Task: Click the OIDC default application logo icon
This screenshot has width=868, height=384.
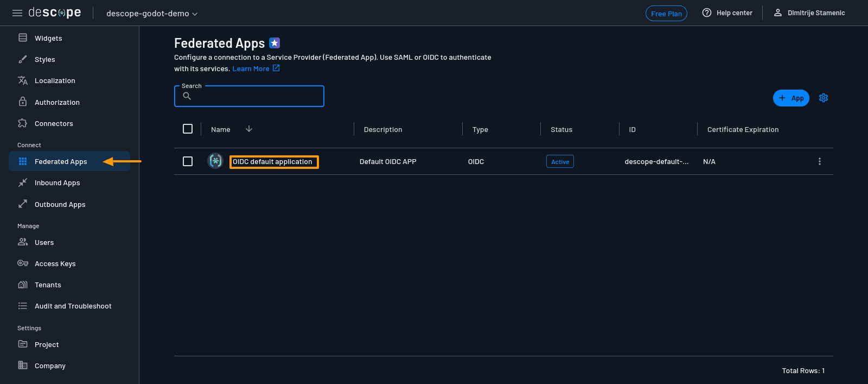Action: click(215, 161)
